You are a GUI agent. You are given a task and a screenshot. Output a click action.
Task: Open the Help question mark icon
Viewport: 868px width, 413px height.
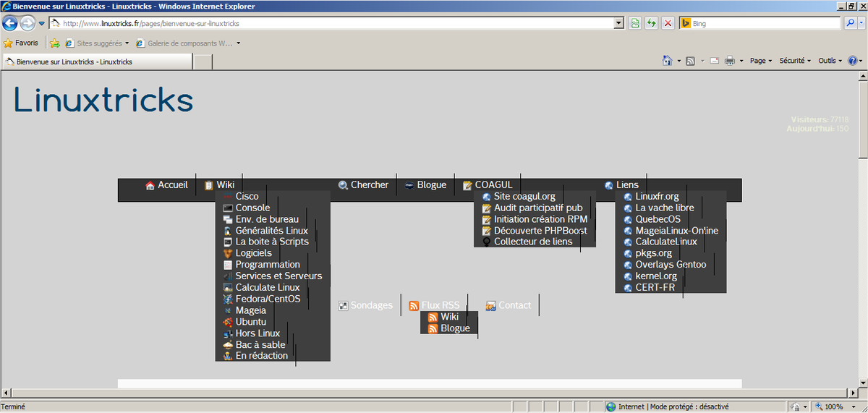coord(853,61)
